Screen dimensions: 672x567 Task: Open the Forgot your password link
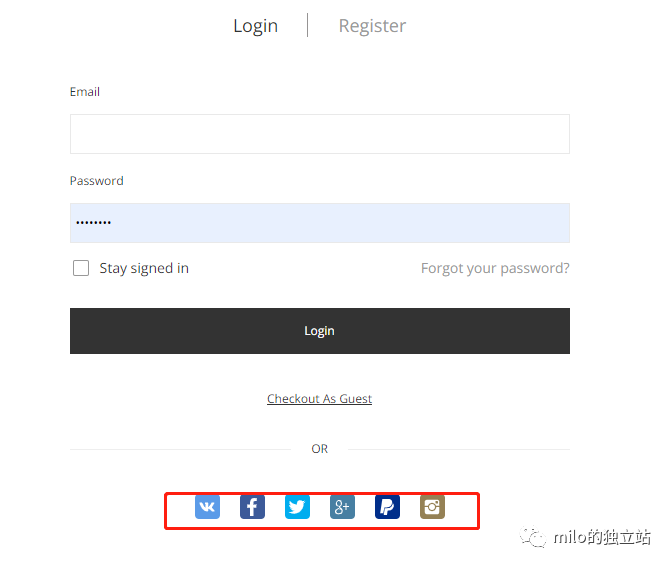[495, 268]
